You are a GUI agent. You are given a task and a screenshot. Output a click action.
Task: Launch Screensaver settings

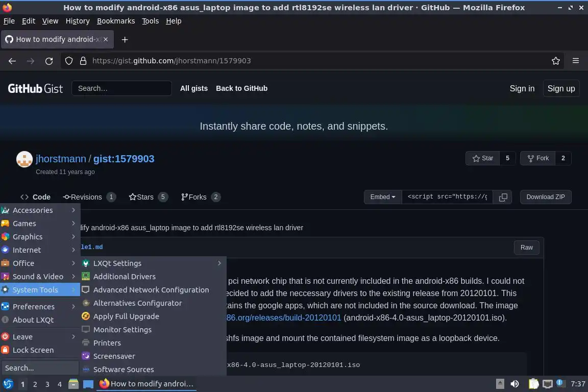(x=153, y=356)
